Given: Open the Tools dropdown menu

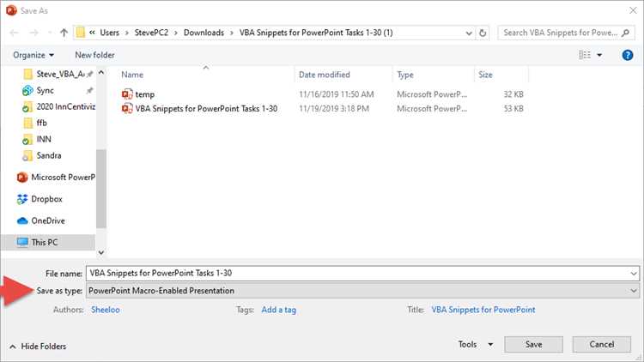Looking at the screenshot, I should click(x=476, y=344).
